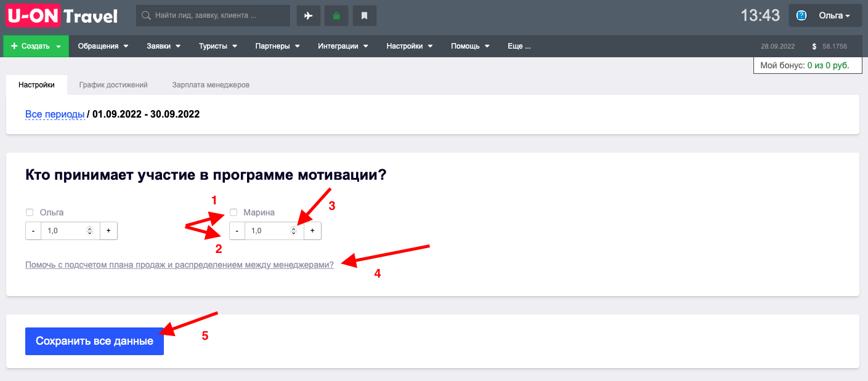Click the green lock icon button

(x=336, y=16)
